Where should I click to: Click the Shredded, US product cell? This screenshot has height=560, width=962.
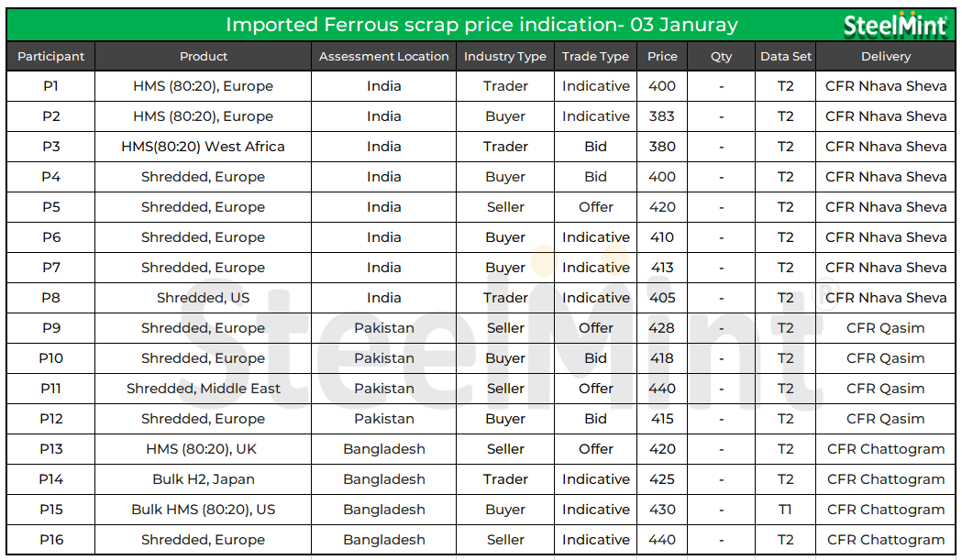pos(204,298)
